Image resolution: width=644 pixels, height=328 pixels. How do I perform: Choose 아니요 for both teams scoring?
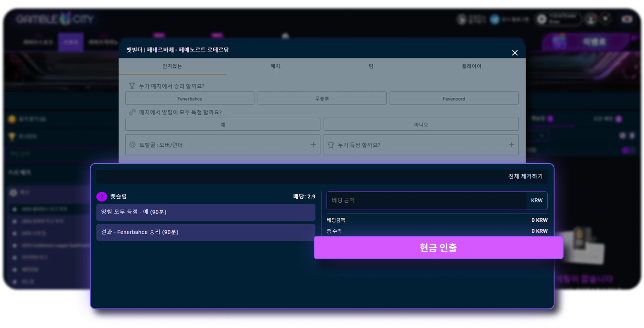point(421,124)
